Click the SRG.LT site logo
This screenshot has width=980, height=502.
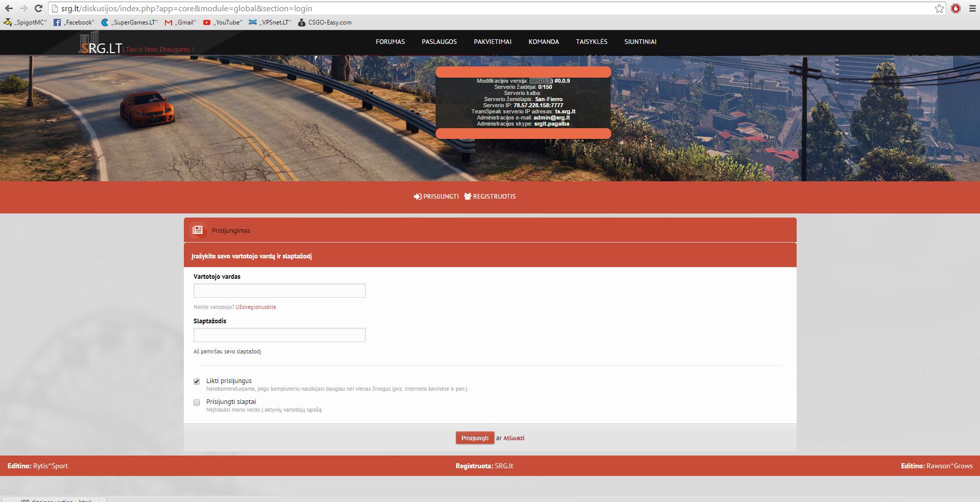point(101,43)
